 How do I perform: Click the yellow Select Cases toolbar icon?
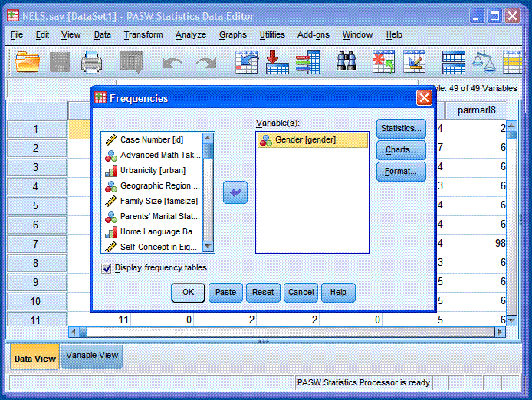click(512, 62)
